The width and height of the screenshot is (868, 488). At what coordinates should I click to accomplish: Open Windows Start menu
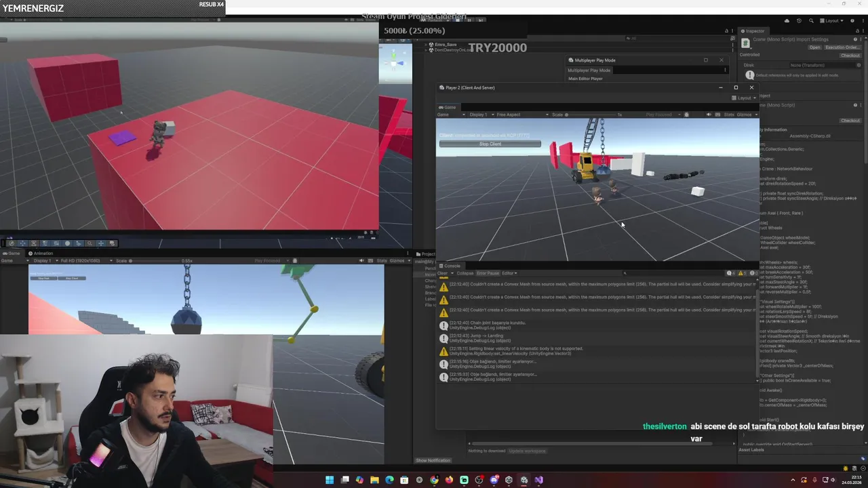(x=330, y=480)
